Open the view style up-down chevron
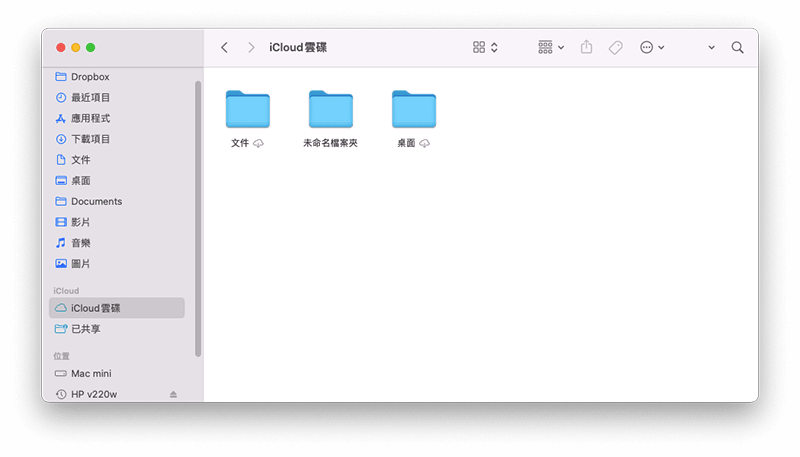Screen dimensions: 800x457 (x=494, y=47)
